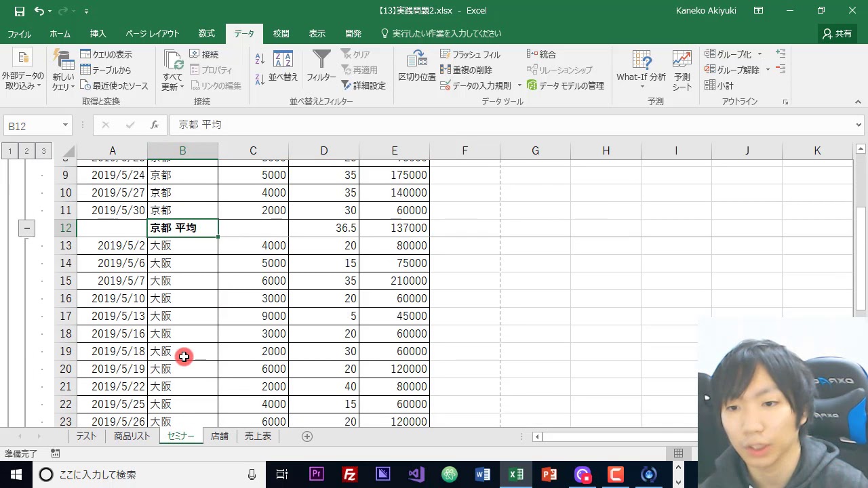Switch to the 表示 ribbon tab
Screen dimensions: 868x488
point(317,34)
